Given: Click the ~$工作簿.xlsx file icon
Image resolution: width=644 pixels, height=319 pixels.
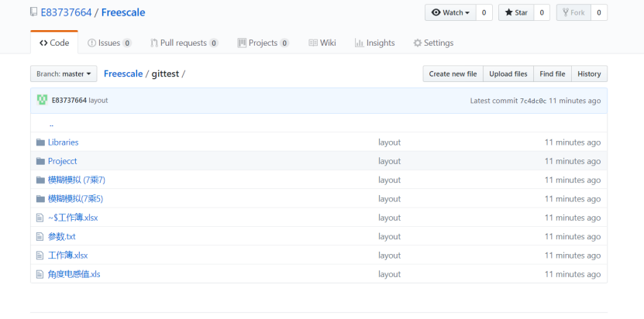Looking at the screenshot, I should 40,218.
